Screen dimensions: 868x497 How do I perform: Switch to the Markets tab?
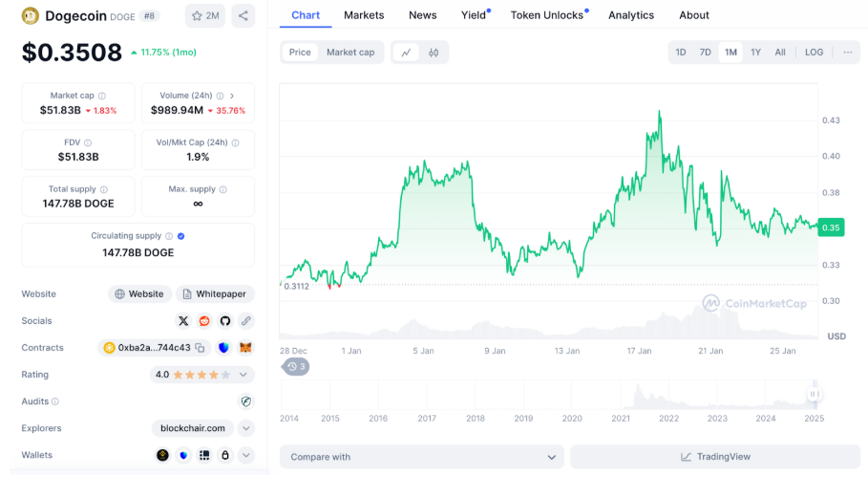[364, 15]
